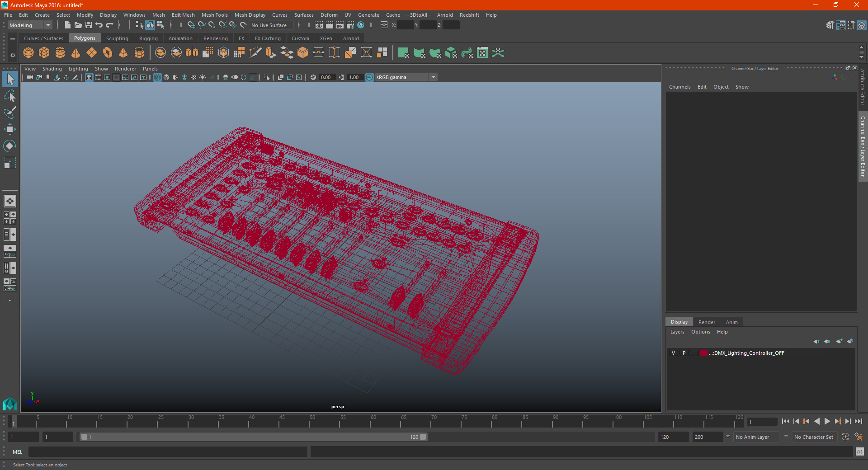
Task: Click the time range slider bar
Action: [253, 437]
